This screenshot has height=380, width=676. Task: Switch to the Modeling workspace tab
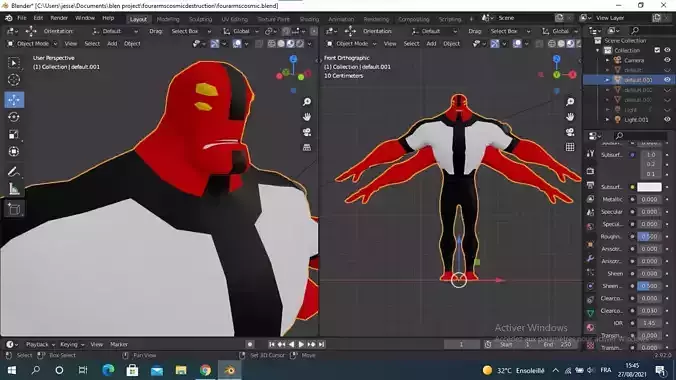[x=168, y=19]
